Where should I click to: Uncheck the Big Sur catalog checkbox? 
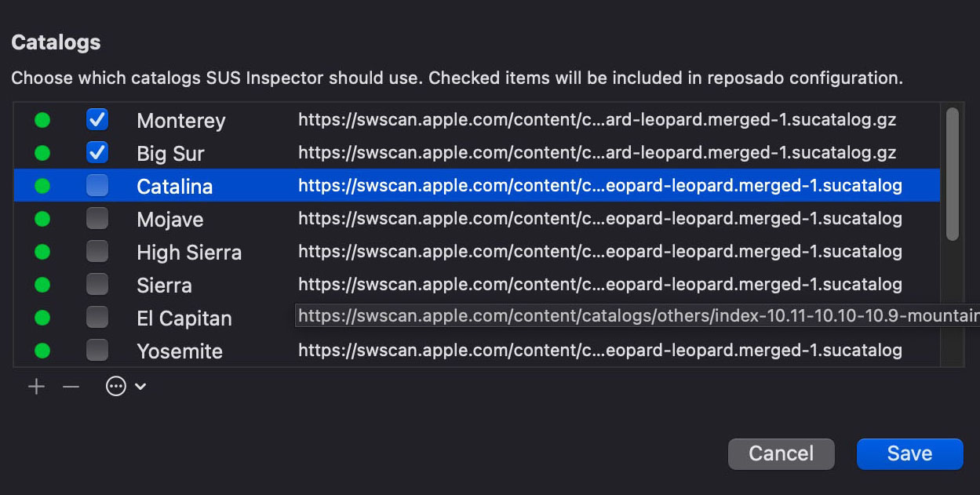pyautogui.click(x=97, y=152)
